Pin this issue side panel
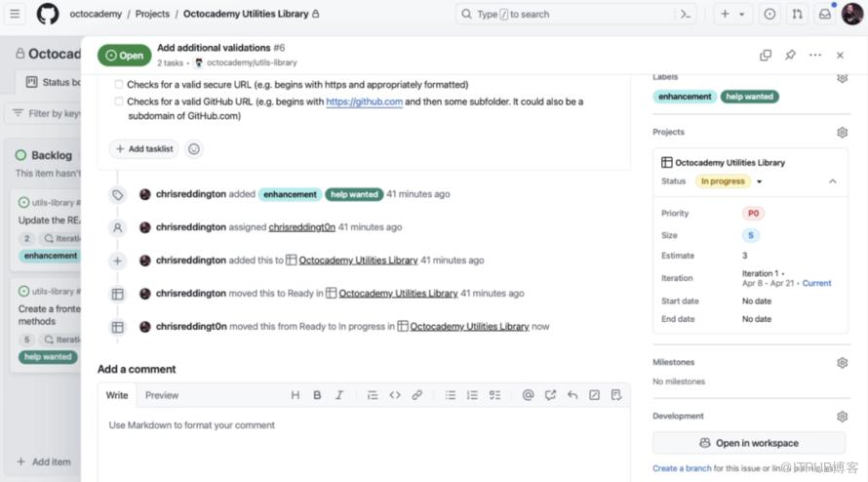 tap(791, 55)
